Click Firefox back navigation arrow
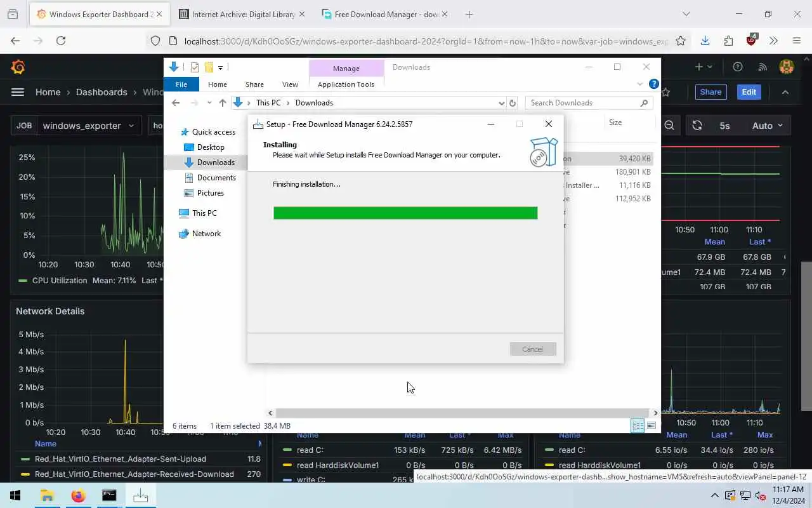This screenshot has width=812, height=508. tap(15, 41)
